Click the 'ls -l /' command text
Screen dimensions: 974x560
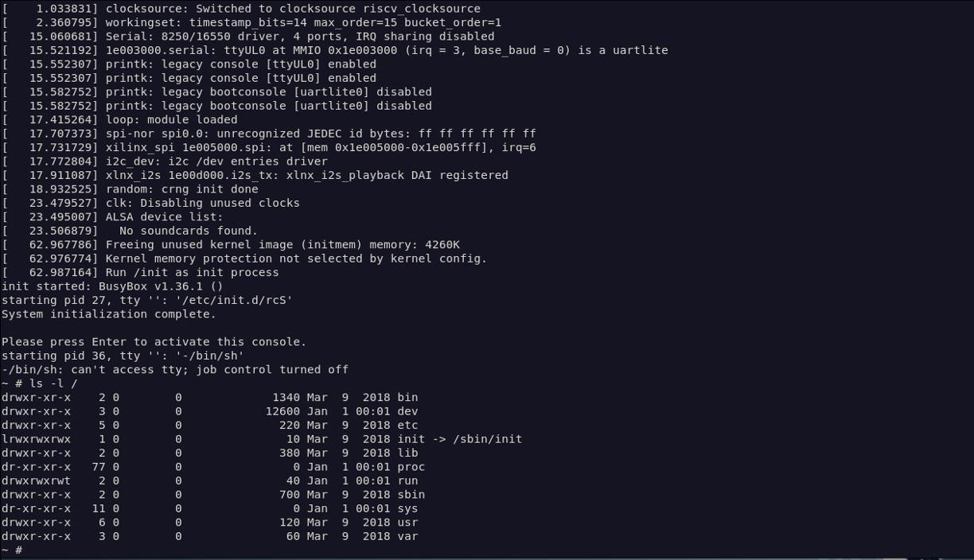point(53,383)
